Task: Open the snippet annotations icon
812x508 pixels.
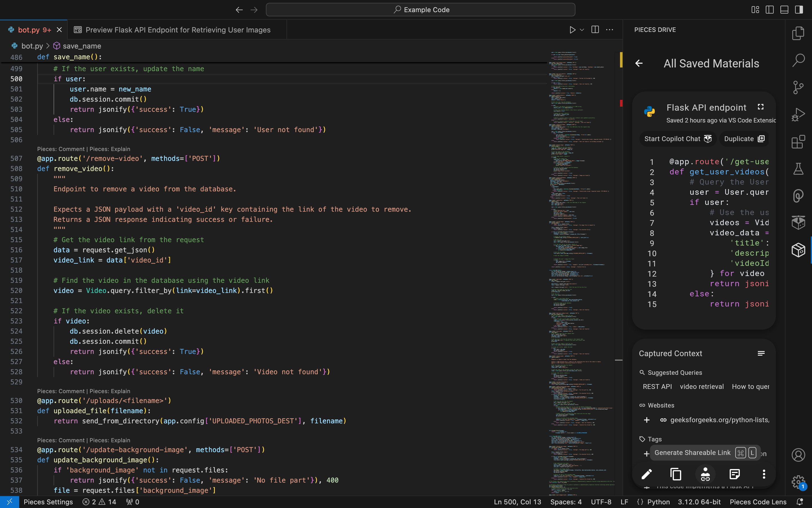Action: point(734,474)
